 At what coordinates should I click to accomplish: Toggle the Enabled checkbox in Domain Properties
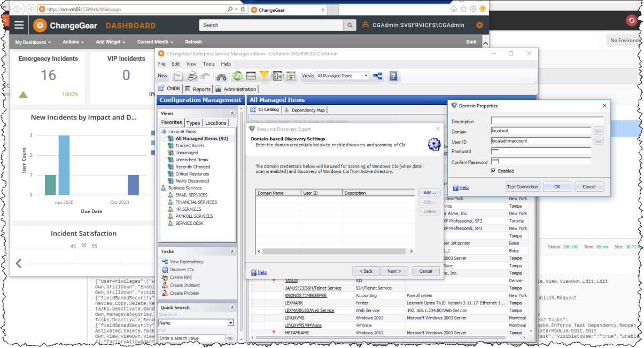point(493,171)
